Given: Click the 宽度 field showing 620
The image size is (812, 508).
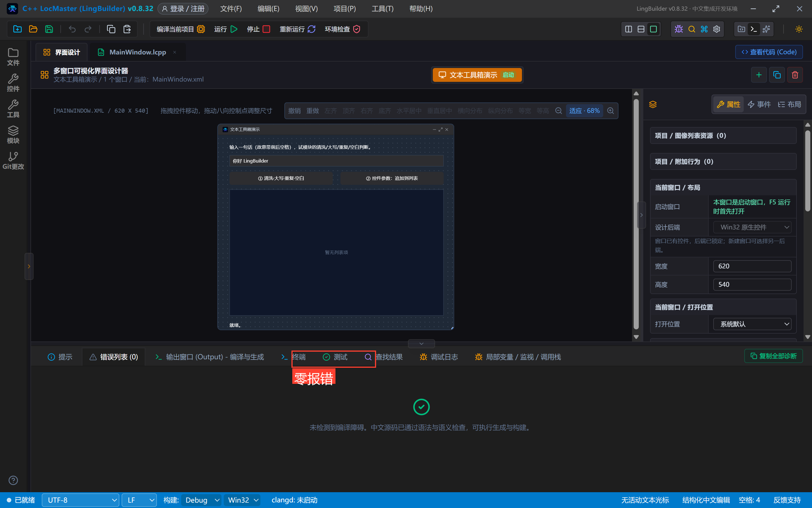Looking at the screenshot, I should pyautogui.click(x=752, y=266).
